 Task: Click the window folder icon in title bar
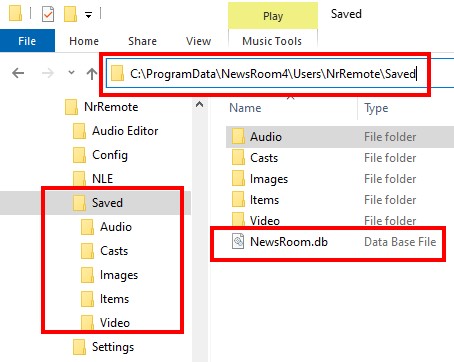tap(16, 13)
